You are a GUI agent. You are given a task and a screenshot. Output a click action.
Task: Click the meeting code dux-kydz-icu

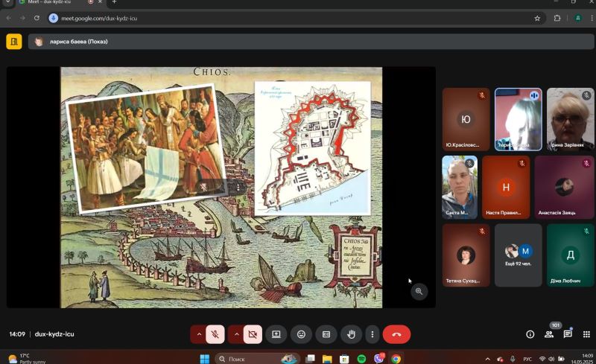point(54,334)
